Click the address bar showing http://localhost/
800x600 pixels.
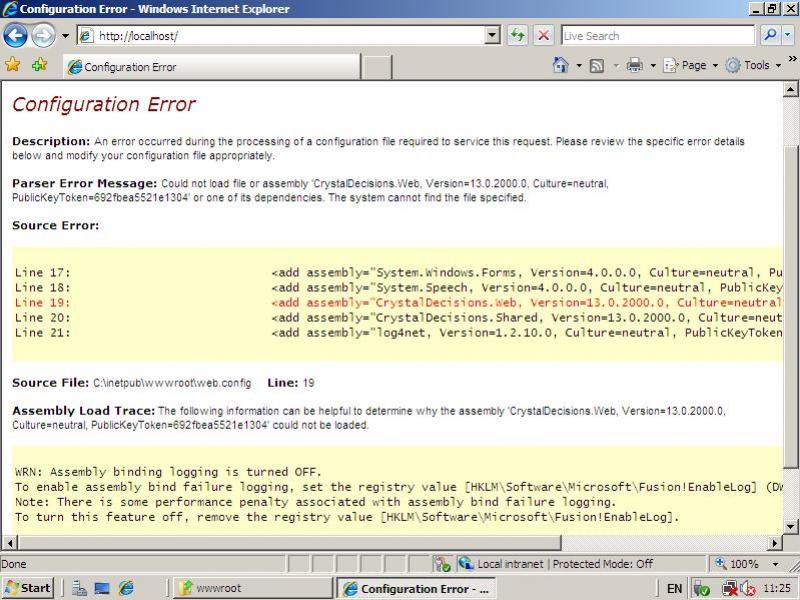[282, 36]
